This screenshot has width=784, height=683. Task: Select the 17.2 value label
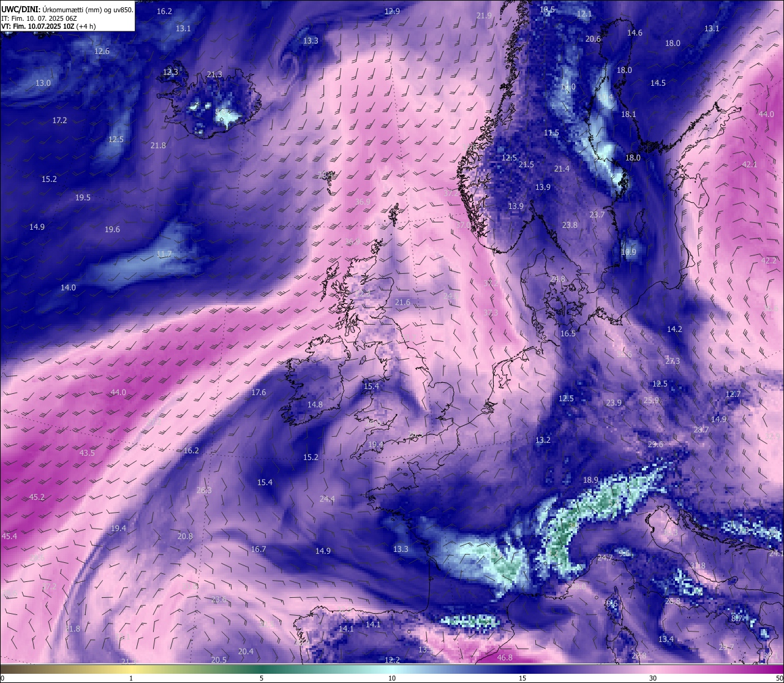pyautogui.click(x=59, y=120)
